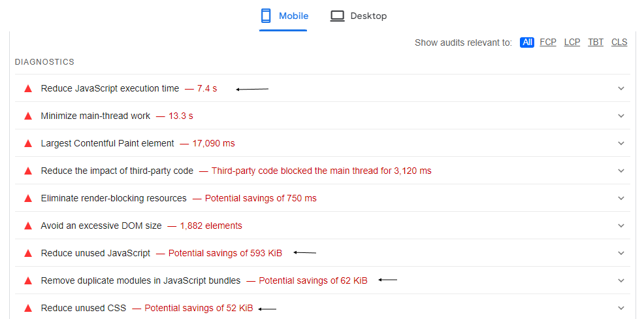Viewport: 644px width, 319px height.
Task: Click red triangle next to Minimize main-thread work
Action: click(28, 116)
